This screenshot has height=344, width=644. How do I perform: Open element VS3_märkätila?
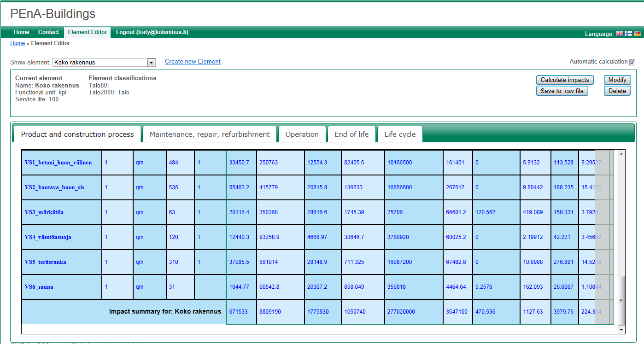(44, 212)
